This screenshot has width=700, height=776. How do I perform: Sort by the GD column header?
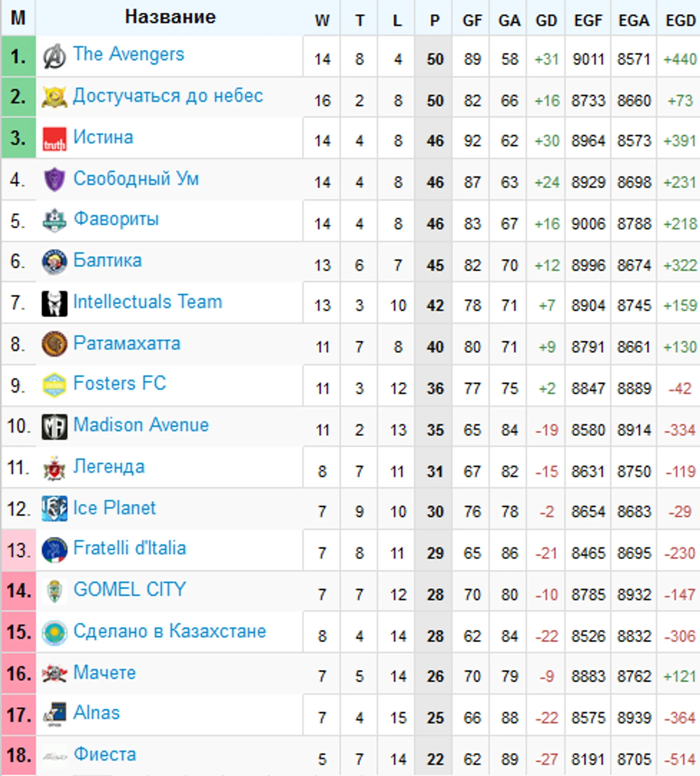(x=547, y=21)
